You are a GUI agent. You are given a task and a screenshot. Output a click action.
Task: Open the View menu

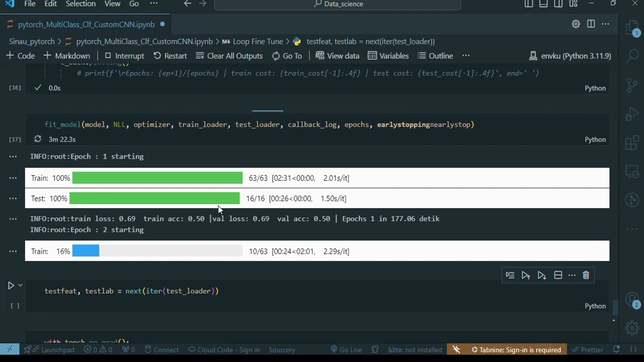(x=112, y=4)
